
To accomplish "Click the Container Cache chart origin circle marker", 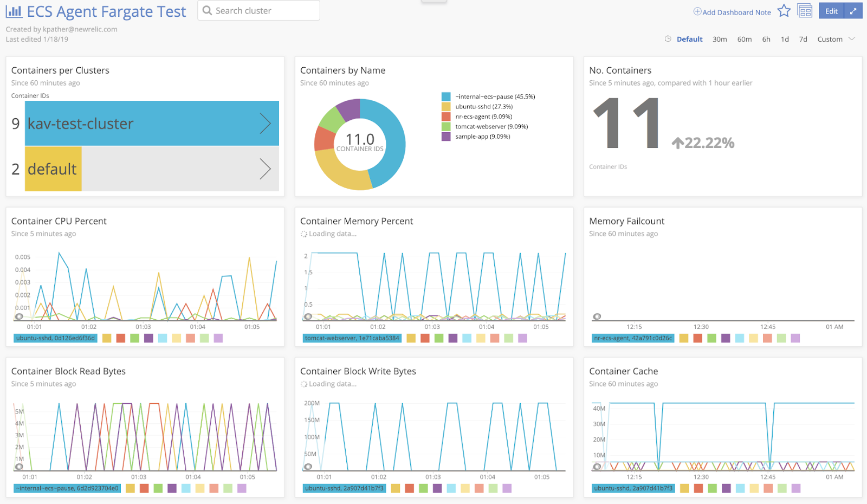I will coord(597,467).
